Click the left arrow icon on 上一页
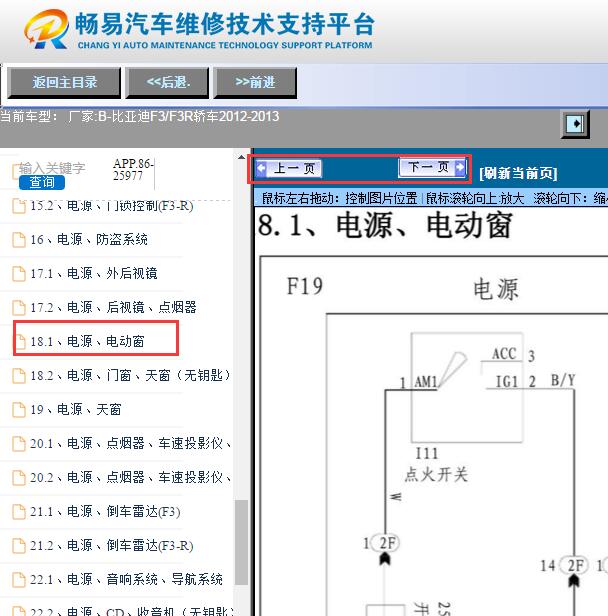The width and height of the screenshot is (608, 616). pos(261,169)
